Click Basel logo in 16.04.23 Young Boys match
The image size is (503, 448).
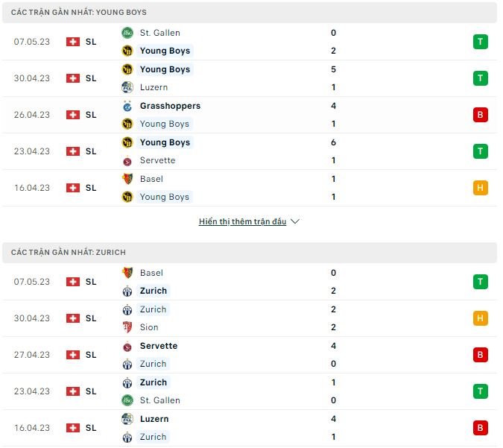coord(127,179)
